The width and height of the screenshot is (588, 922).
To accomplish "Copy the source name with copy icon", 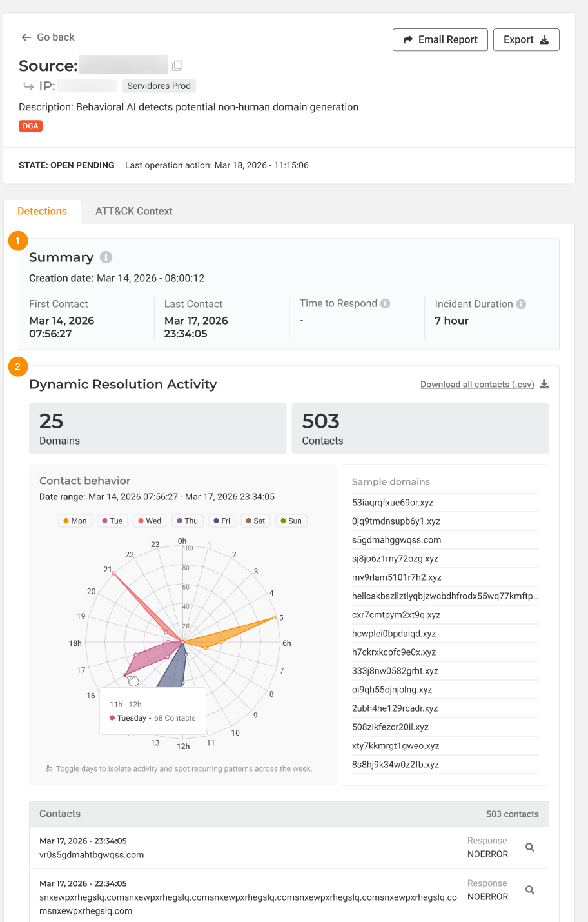I will (x=177, y=65).
